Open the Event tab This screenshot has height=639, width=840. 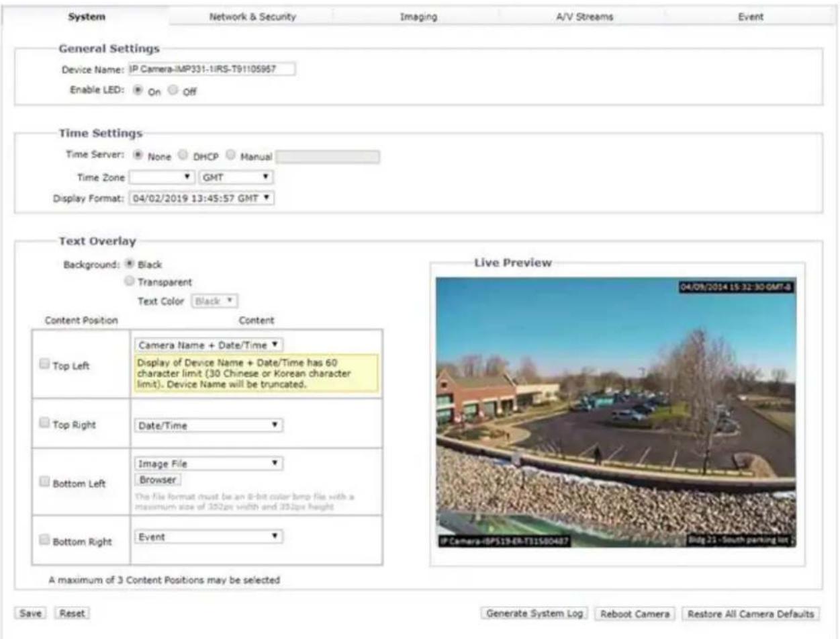click(x=751, y=17)
